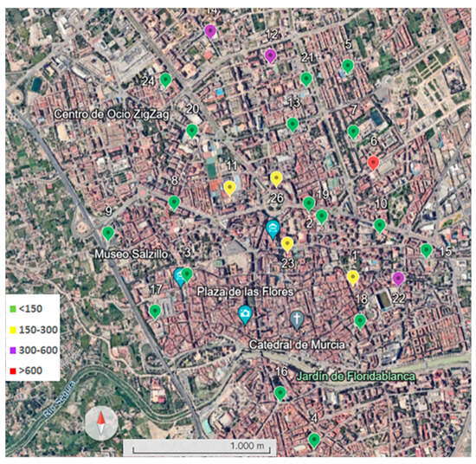Screen dimensions: 476x464
Task: Click the green pin labeled 4
Action: coord(314,441)
